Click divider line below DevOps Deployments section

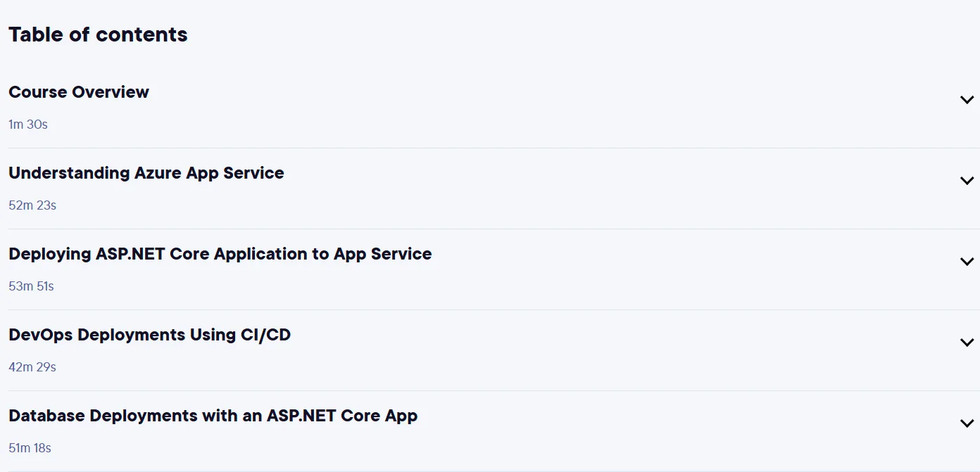[494, 390]
